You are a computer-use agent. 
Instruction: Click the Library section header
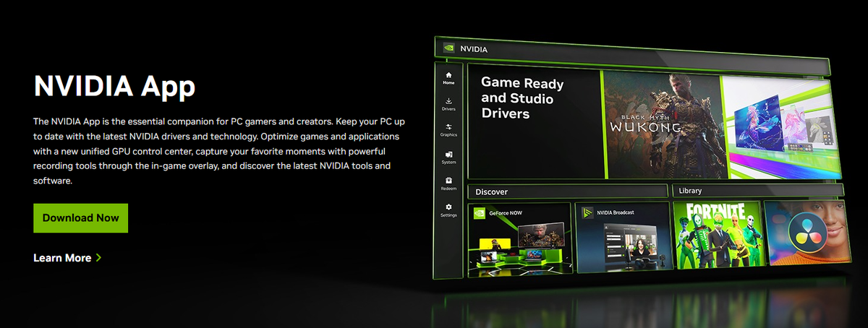[x=758, y=190]
